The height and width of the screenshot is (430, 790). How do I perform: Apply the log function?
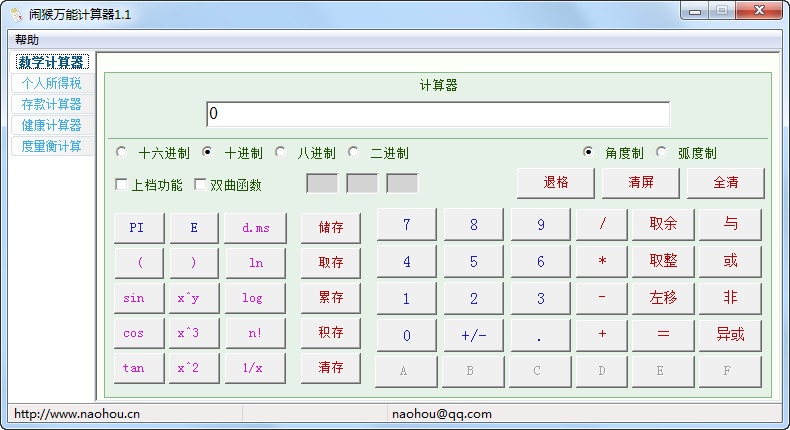(255, 298)
